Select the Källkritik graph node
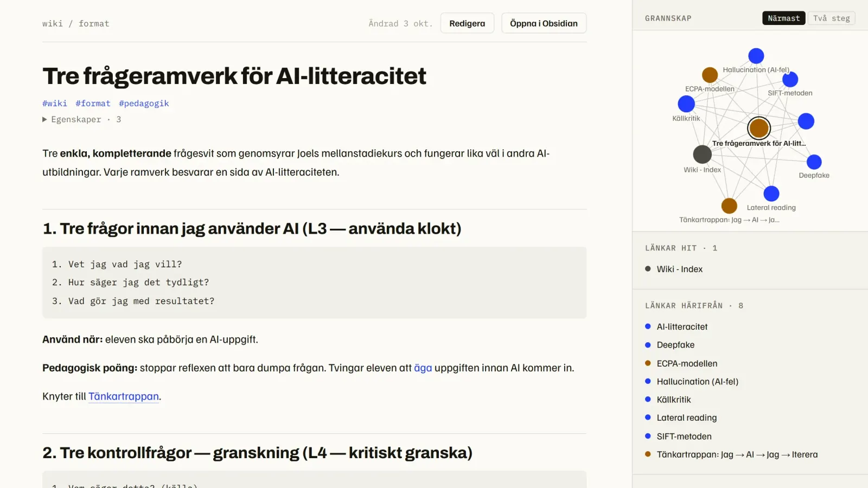This screenshot has width=868, height=488. click(686, 104)
